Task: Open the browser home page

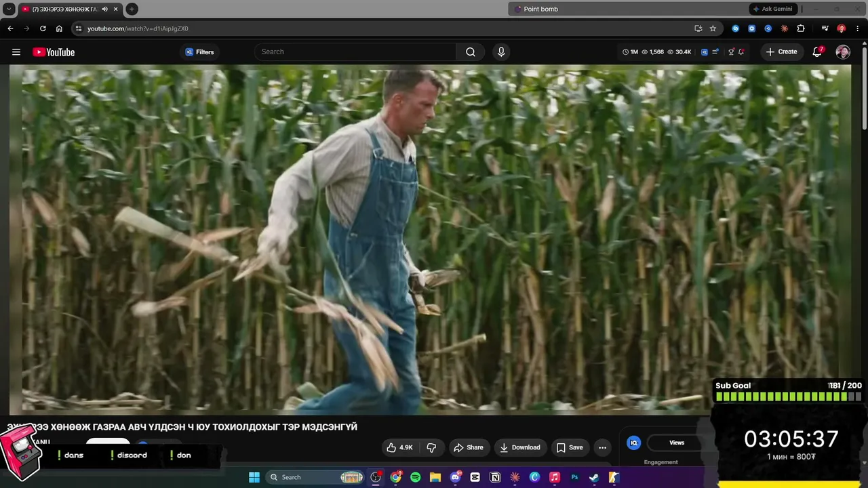Action: pos(59,28)
